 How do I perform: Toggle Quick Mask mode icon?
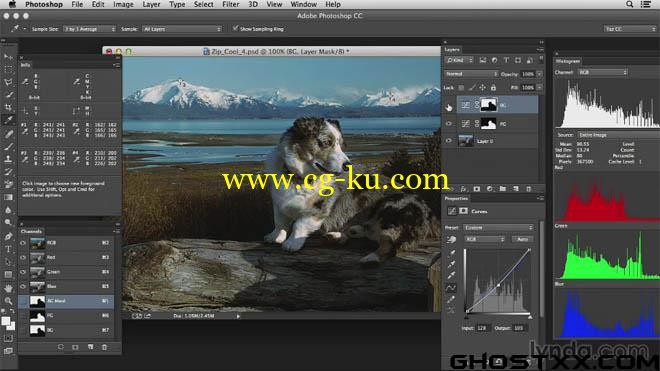click(x=8, y=338)
